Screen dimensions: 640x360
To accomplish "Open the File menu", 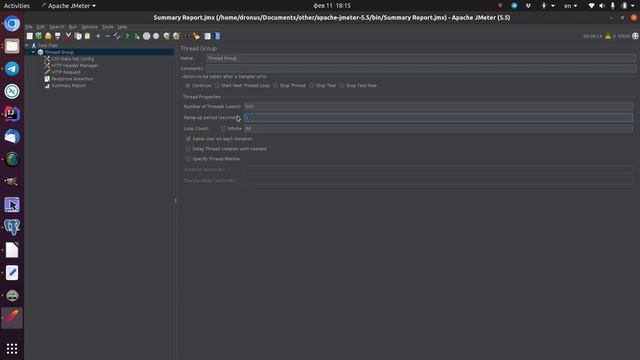I will pyautogui.click(x=29, y=27).
